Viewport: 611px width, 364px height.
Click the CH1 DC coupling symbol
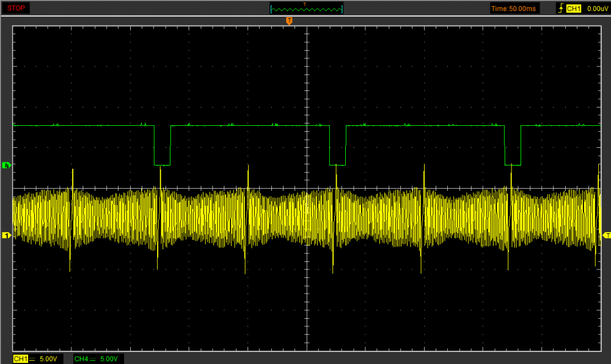[x=32, y=359]
